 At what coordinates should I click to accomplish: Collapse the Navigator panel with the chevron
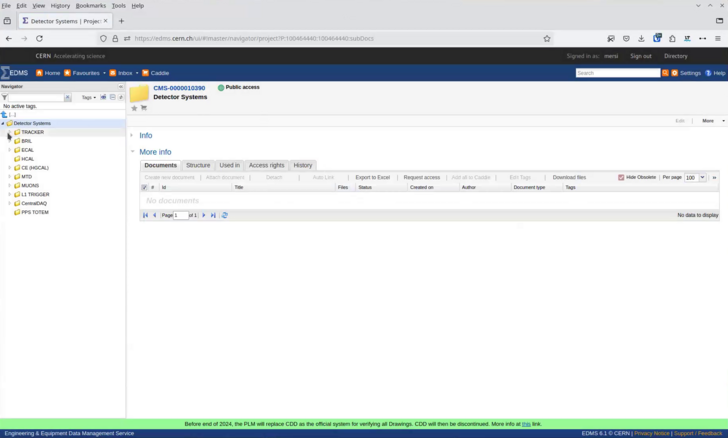(121, 86)
